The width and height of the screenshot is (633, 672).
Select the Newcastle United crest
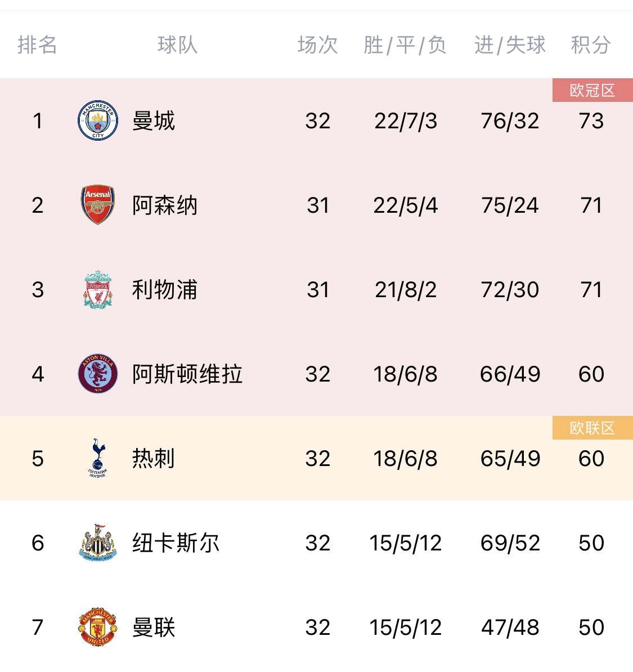tap(97, 543)
